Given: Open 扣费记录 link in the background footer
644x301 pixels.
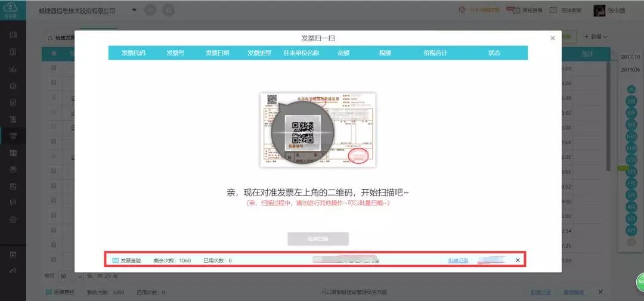Looking at the screenshot, I should click(540, 293).
